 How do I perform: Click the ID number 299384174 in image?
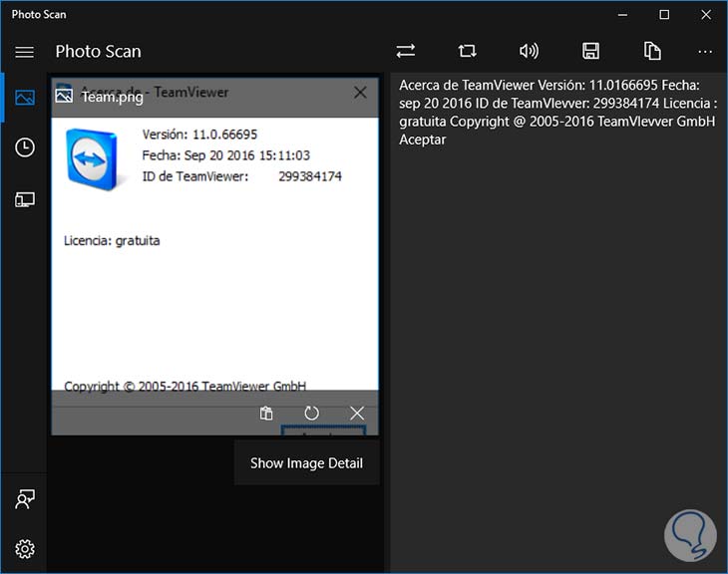point(310,176)
